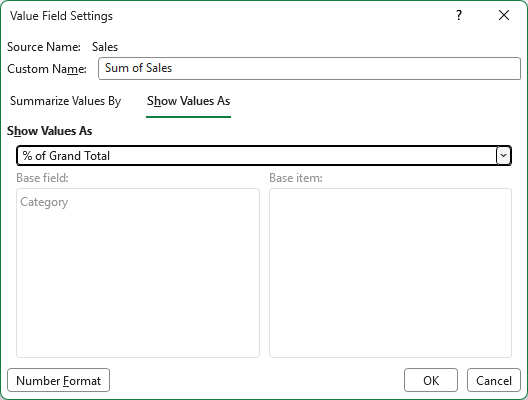Click the Sales source name text
Screen dimensions: 528x400
(105, 47)
